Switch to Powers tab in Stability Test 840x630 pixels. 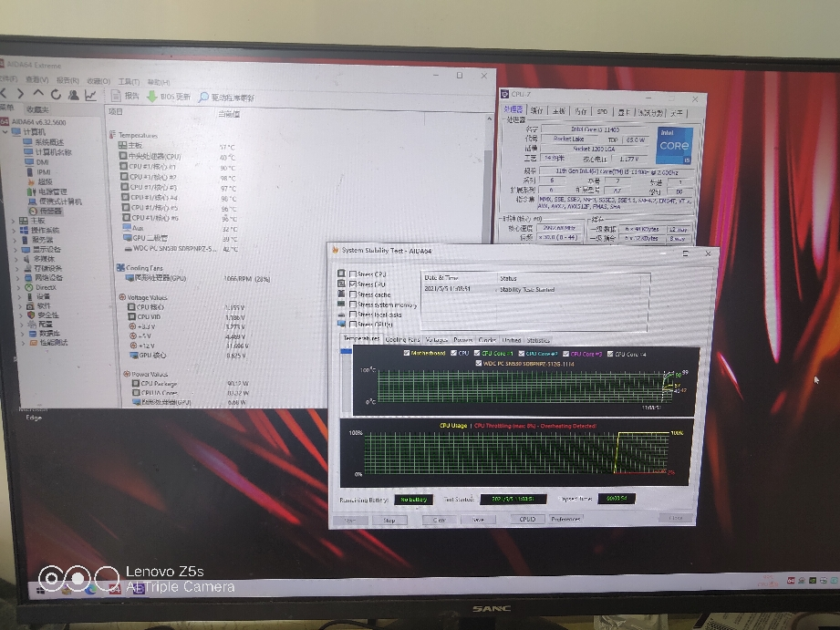click(462, 340)
